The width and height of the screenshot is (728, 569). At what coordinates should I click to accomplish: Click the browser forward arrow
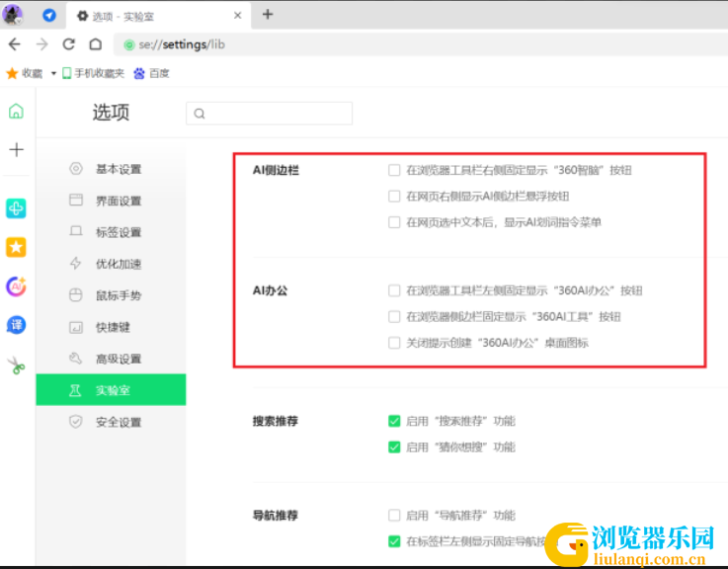point(41,44)
